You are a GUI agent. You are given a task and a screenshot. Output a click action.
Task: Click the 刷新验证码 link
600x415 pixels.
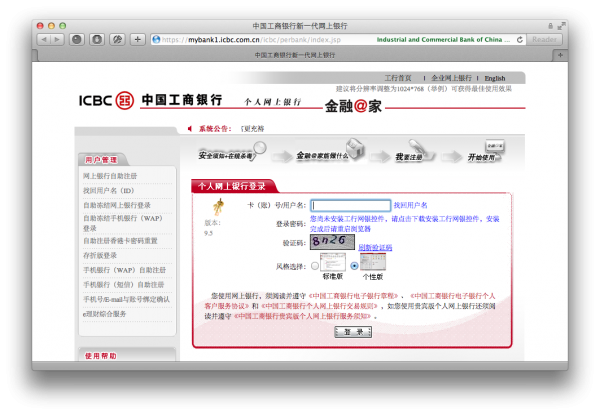(x=375, y=247)
